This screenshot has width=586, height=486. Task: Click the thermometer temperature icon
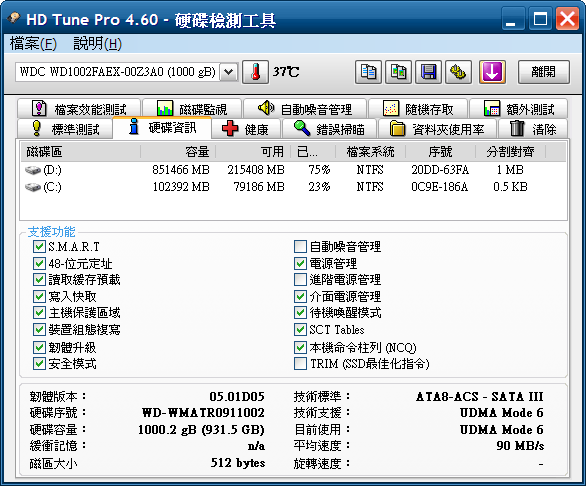[x=256, y=72]
